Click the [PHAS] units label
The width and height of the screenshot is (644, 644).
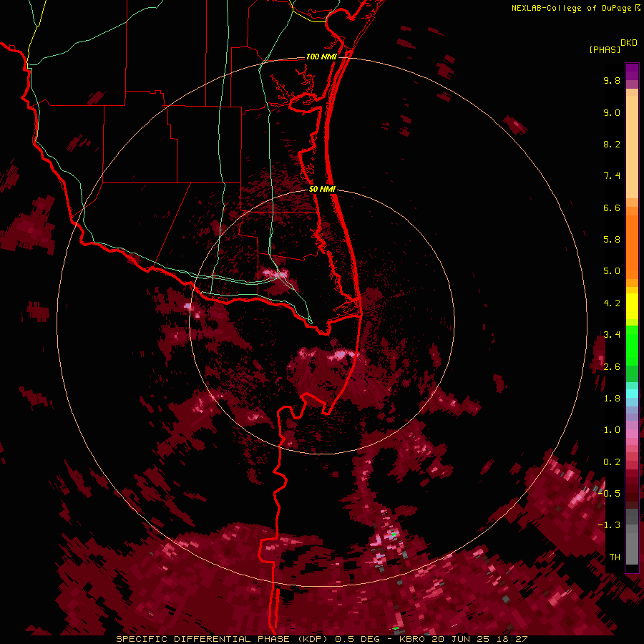coord(605,49)
